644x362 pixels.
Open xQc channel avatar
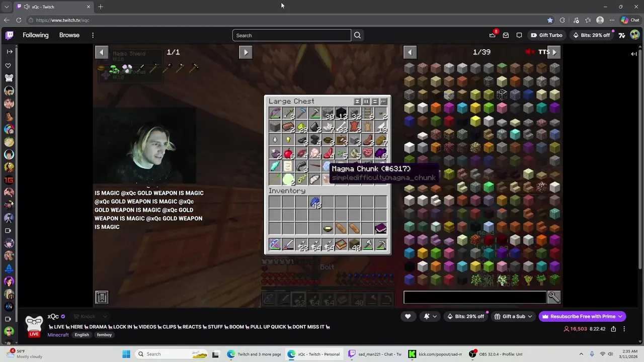tap(34, 324)
